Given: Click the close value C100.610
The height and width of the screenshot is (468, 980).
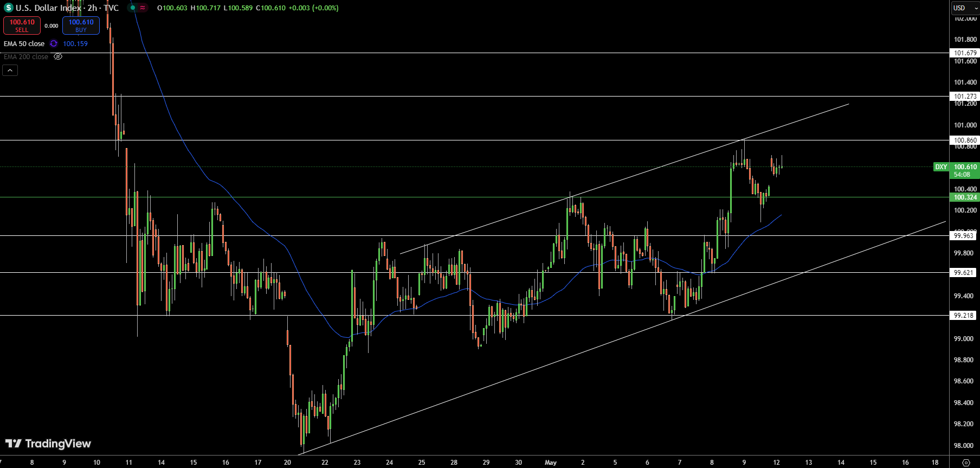Looking at the screenshot, I should coord(270,8).
